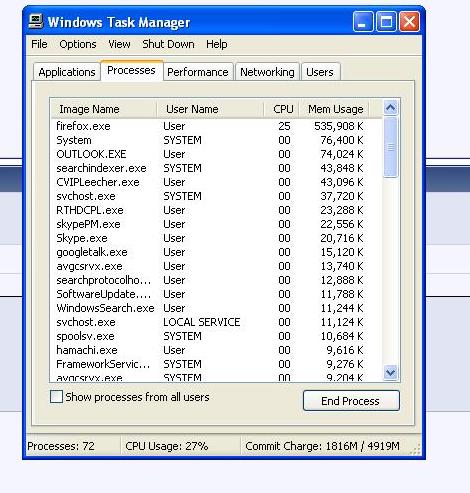Click the window resize grip corner

pyautogui.click(x=415, y=449)
